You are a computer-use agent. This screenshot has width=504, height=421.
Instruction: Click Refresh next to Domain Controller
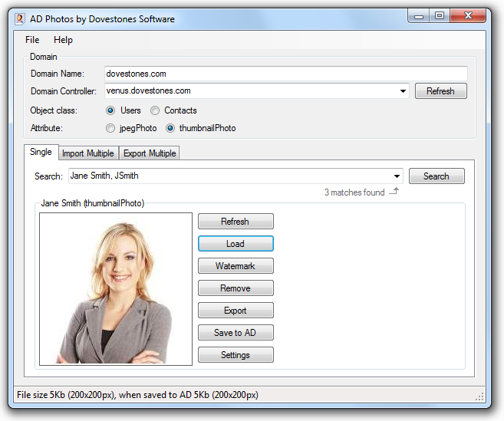click(440, 91)
